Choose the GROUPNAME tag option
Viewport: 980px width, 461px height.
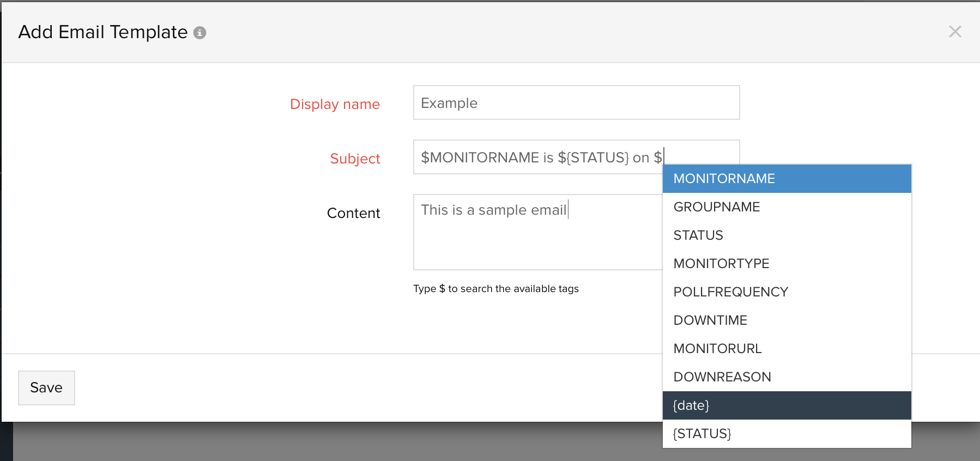[786, 207]
